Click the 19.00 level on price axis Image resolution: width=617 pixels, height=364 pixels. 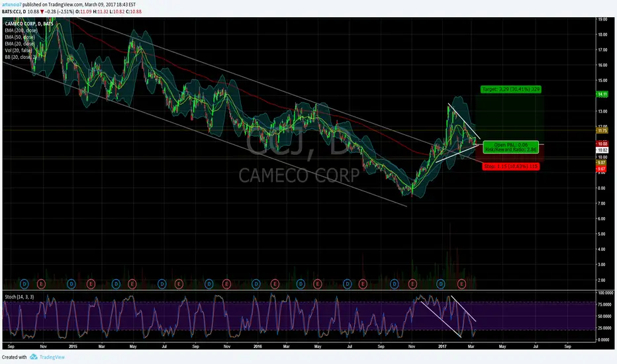point(602,19)
